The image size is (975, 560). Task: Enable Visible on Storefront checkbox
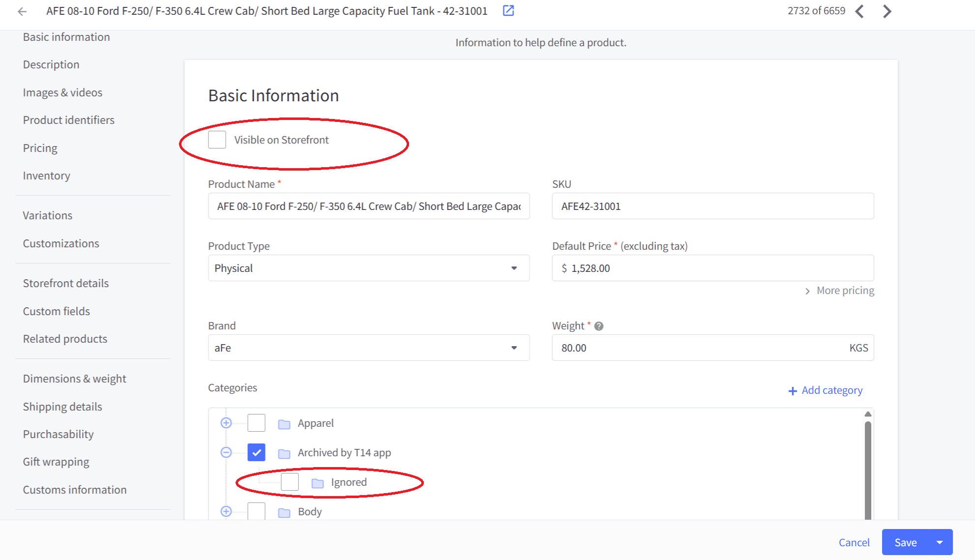(x=217, y=140)
